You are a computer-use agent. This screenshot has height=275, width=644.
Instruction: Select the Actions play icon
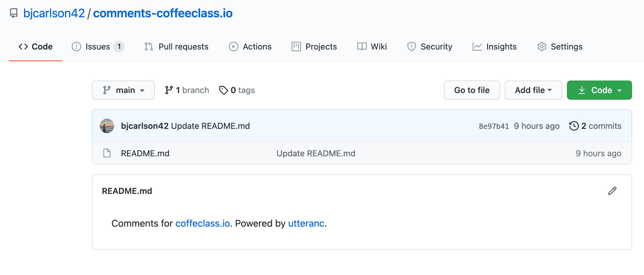tap(234, 47)
